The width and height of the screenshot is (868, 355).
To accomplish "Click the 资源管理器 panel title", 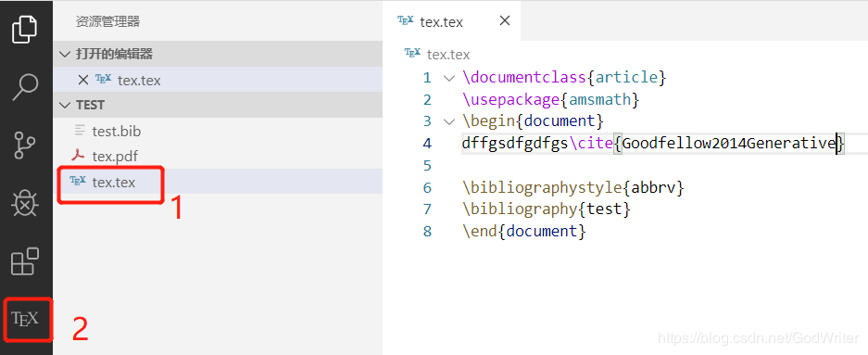I will coord(108,21).
